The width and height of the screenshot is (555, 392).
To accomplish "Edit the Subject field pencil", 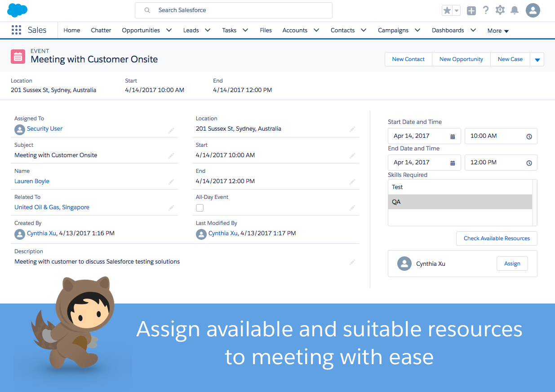I will tap(171, 156).
